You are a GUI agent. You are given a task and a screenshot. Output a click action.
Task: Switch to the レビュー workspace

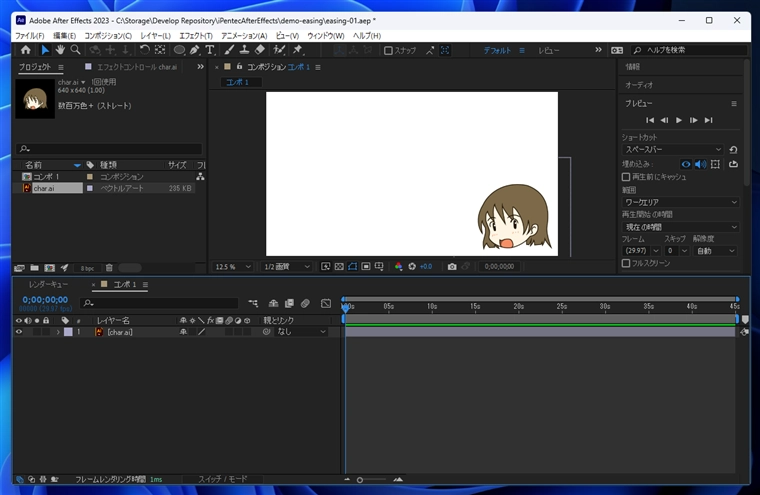click(548, 50)
